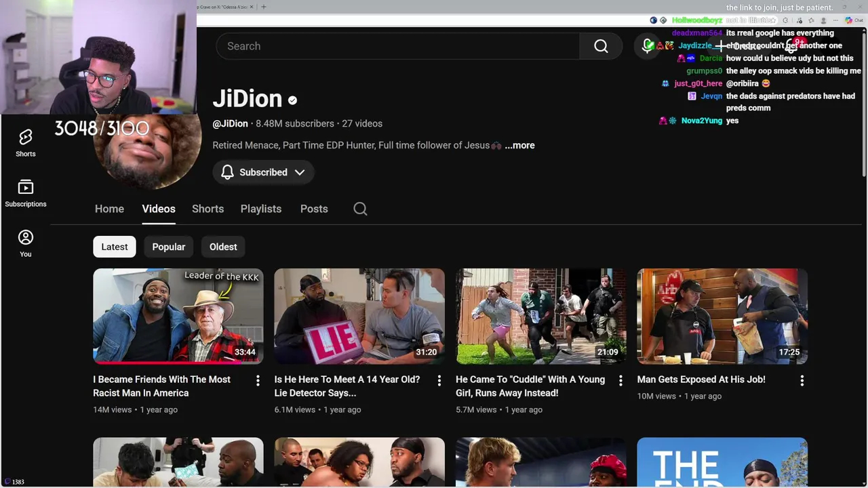Switch to the Shorts channel tab
868x488 pixels.
(x=208, y=209)
